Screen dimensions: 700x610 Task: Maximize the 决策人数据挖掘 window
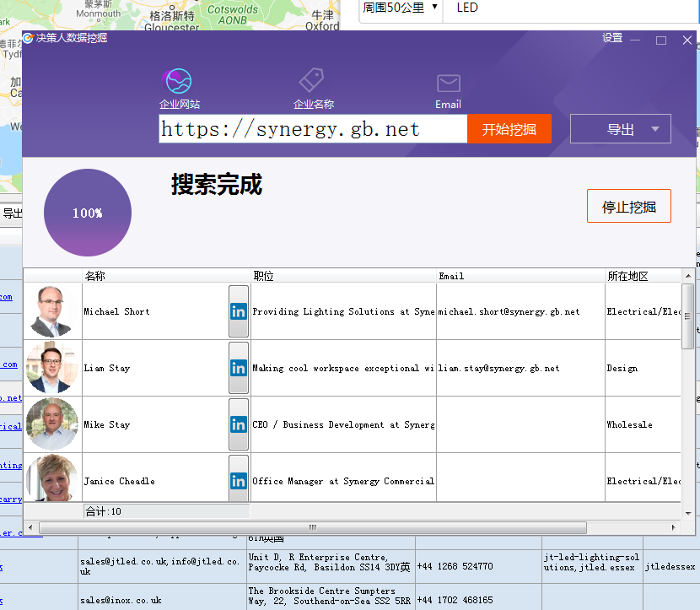pyautogui.click(x=661, y=40)
